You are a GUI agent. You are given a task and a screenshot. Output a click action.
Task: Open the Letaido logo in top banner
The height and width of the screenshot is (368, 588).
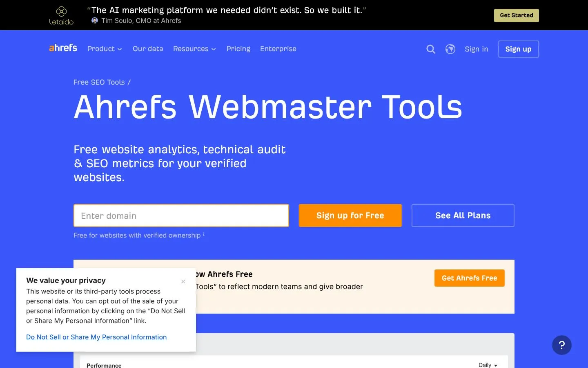pyautogui.click(x=61, y=16)
